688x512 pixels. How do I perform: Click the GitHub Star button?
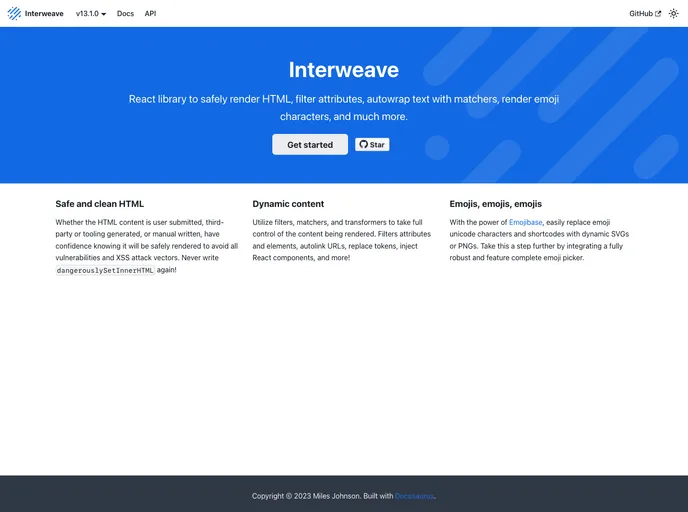coord(372,144)
